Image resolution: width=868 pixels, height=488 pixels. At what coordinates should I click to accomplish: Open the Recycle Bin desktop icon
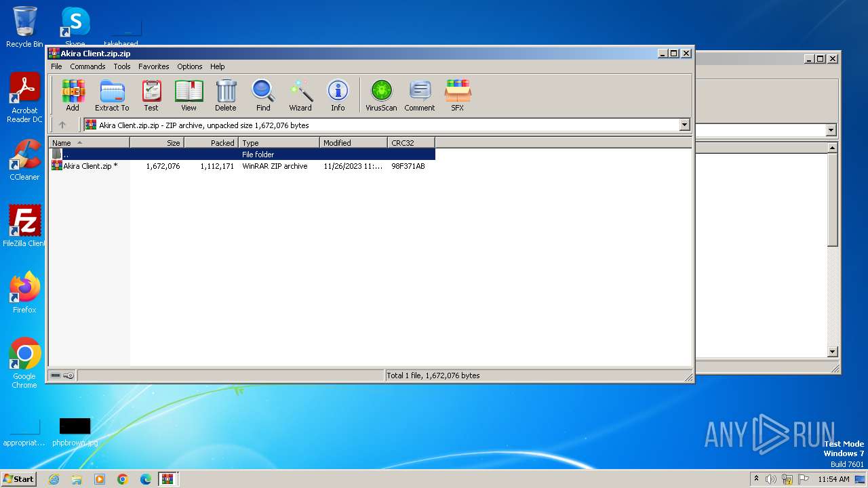tap(24, 27)
